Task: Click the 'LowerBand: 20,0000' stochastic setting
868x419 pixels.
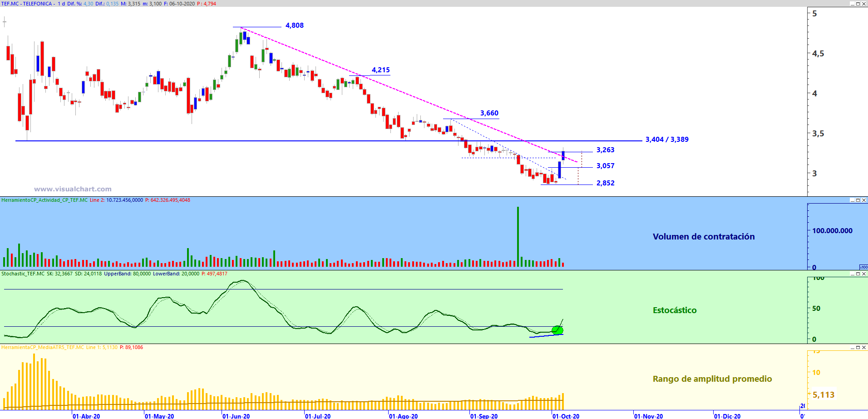Action: pyautogui.click(x=176, y=274)
